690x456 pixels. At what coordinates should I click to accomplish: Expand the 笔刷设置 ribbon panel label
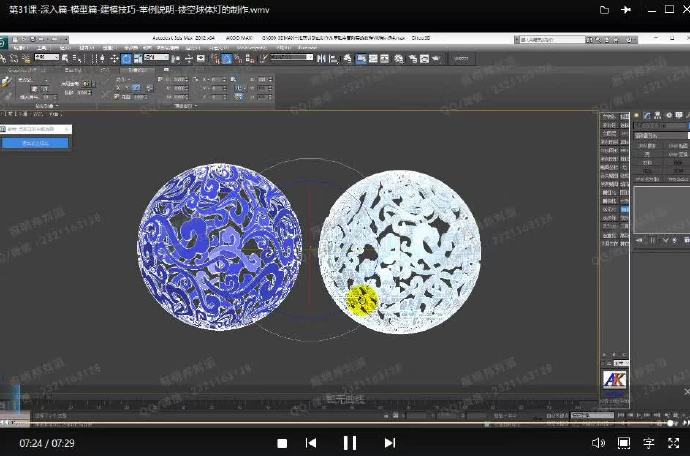tap(186, 106)
